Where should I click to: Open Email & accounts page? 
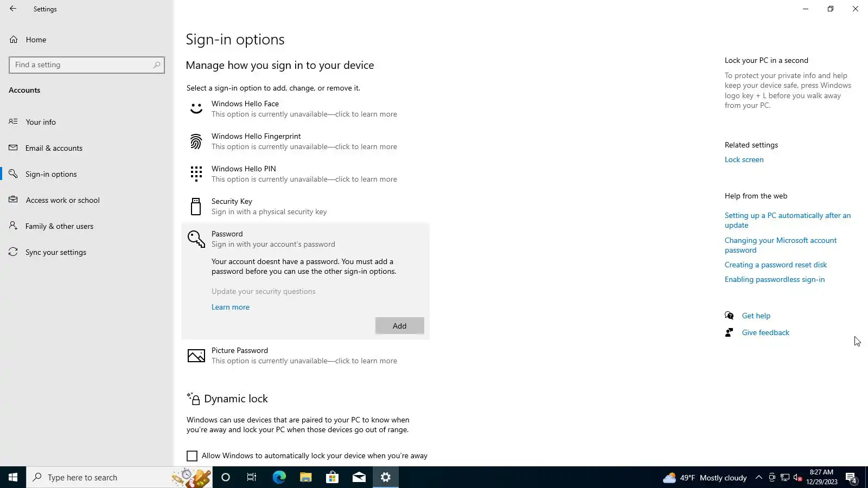[x=87, y=148]
